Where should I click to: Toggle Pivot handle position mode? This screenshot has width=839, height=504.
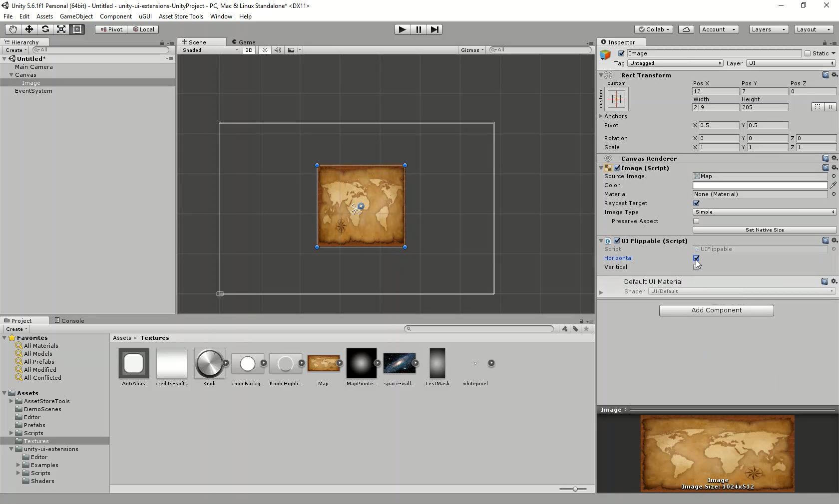[x=111, y=29]
